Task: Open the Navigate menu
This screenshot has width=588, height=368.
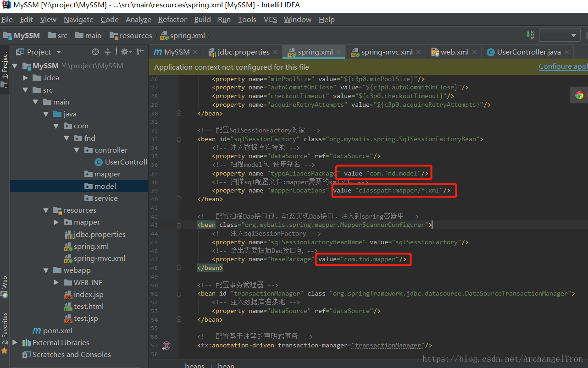Action: [78, 19]
